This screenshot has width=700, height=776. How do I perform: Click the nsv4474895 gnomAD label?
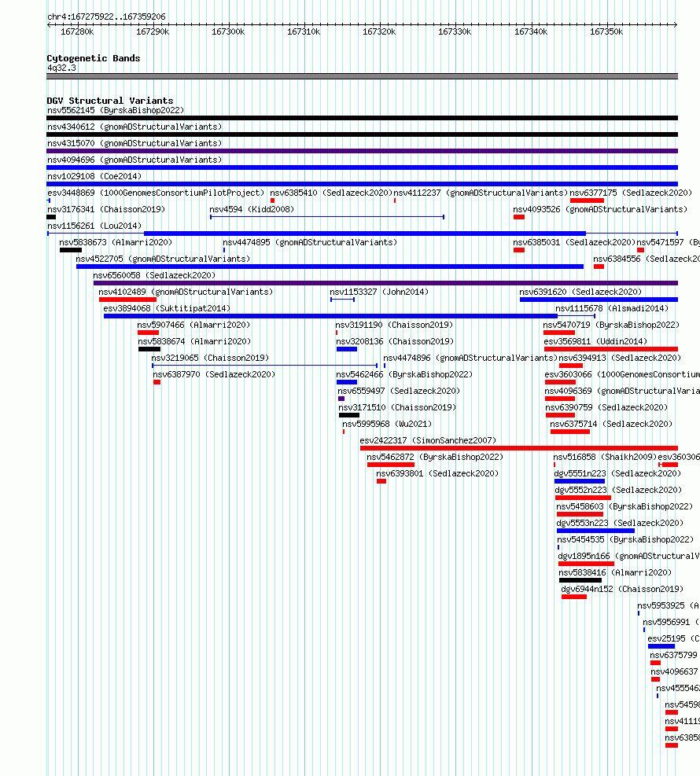tap(309, 242)
